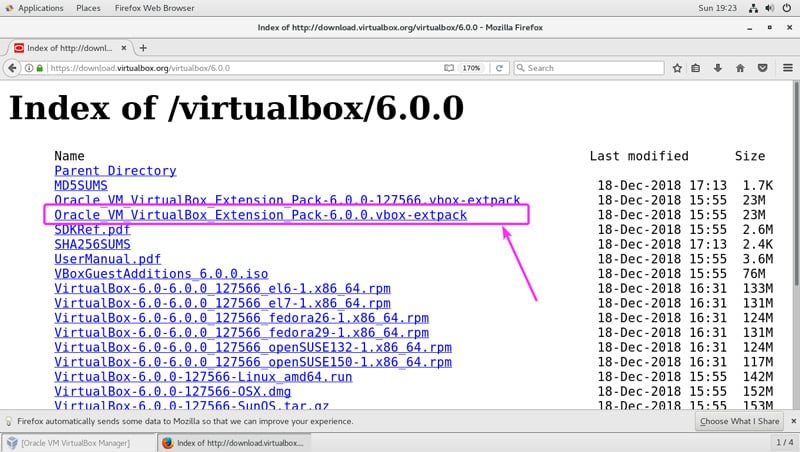800x452 pixels.
Task: Download Oracle_VM_VirtualBox_Extension_Pack-6.0.0.vbox-extpack
Action: coord(261,215)
